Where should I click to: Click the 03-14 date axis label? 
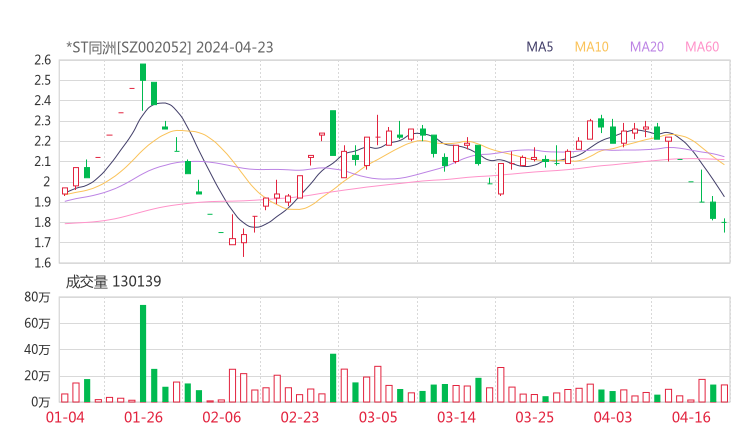(x=456, y=417)
